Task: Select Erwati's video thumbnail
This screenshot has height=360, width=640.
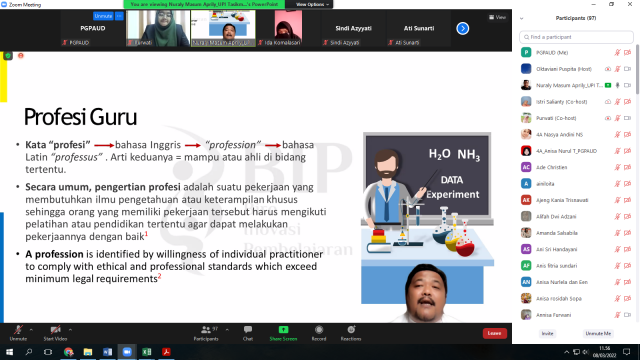Action: pos(158,28)
